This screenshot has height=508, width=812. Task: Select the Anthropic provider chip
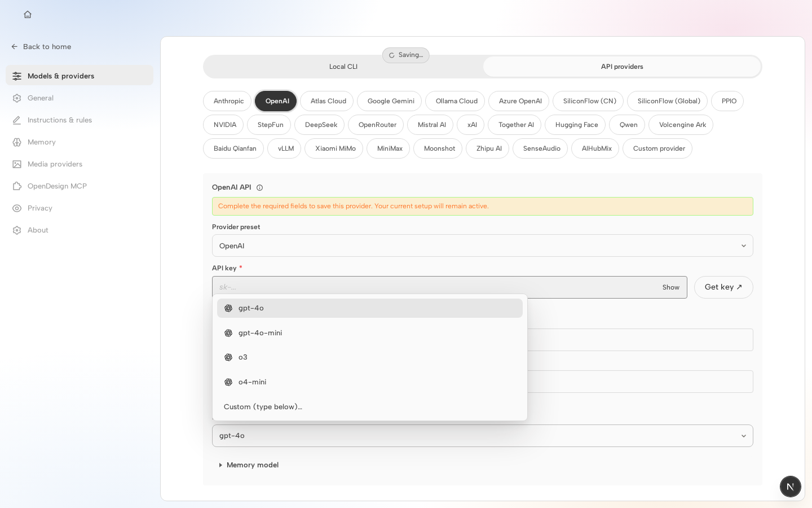227,101
